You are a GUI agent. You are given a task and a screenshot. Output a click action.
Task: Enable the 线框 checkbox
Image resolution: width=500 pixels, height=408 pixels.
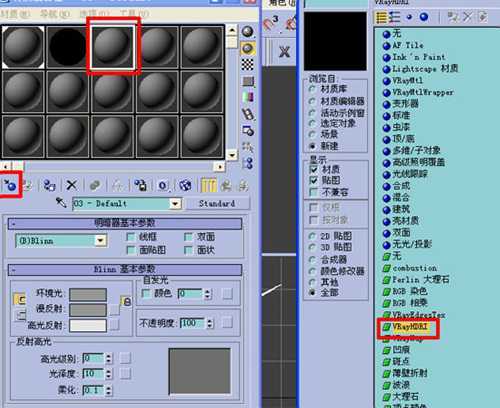[x=131, y=237]
